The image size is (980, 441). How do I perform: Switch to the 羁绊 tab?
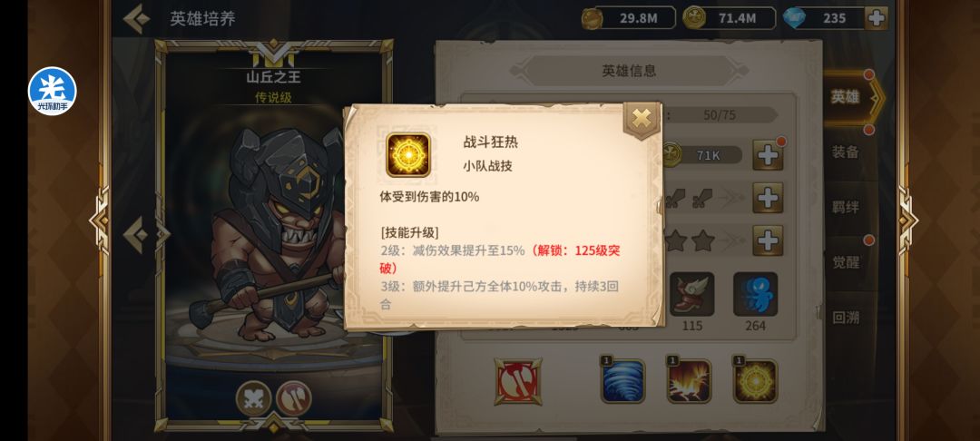[845, 207]
